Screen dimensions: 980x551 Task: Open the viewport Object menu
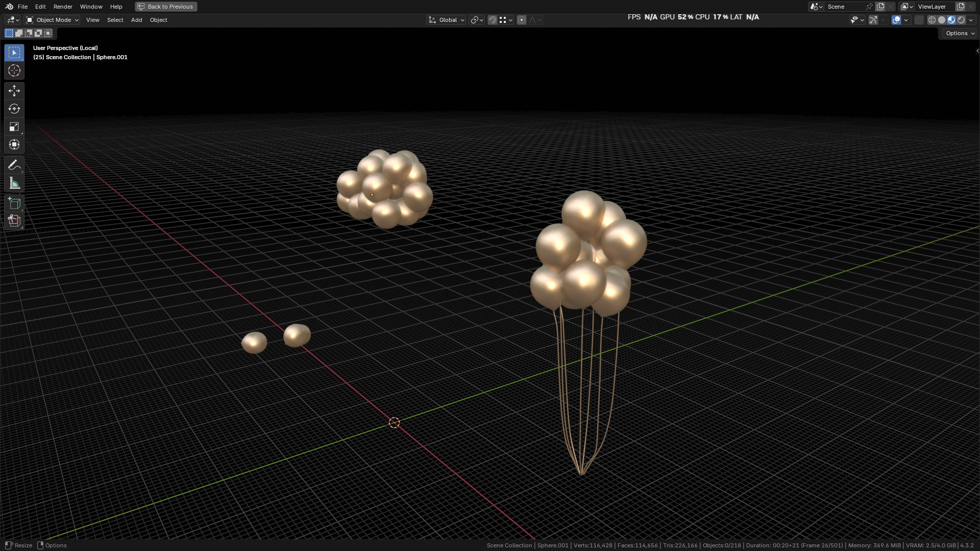pos(158,20)
